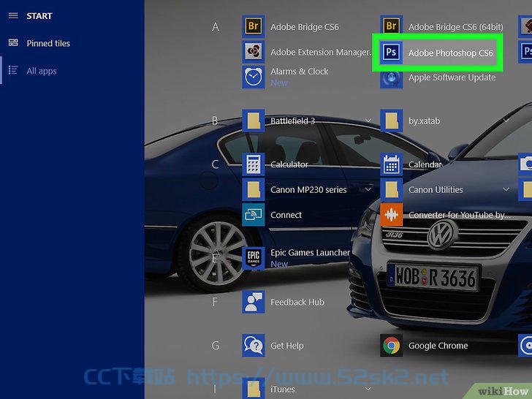Launch Google Chrome icon
This screenshot has height=399, width=532.
[x=392, y=346]
